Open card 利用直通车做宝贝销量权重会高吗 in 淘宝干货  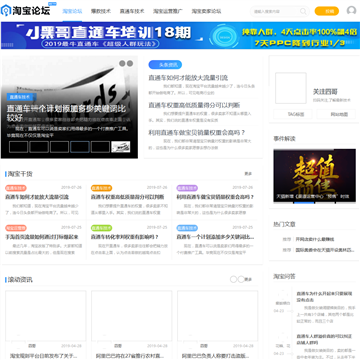coord(215,197)
